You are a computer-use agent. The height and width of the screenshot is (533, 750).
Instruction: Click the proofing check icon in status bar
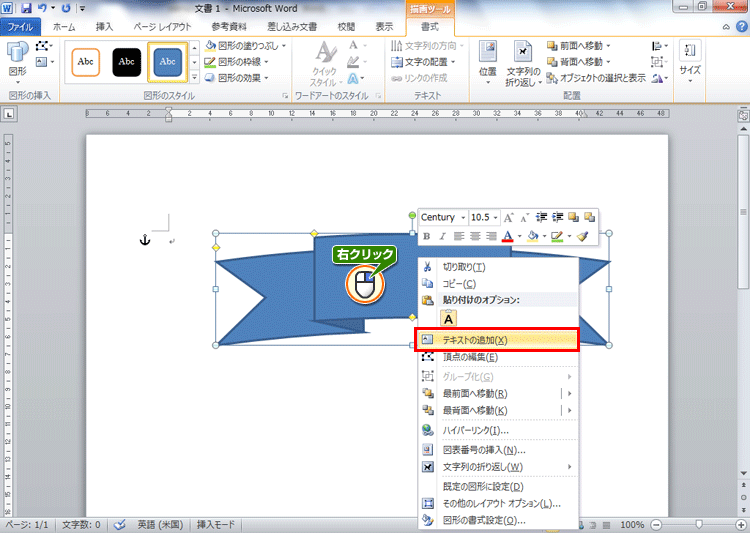[120, 525]
